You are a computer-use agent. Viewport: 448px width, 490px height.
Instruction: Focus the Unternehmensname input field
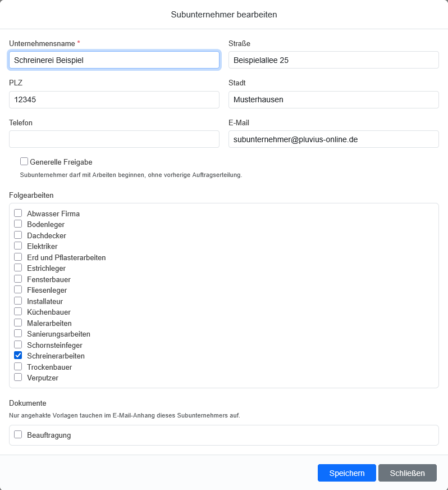(x=115, y=60)
